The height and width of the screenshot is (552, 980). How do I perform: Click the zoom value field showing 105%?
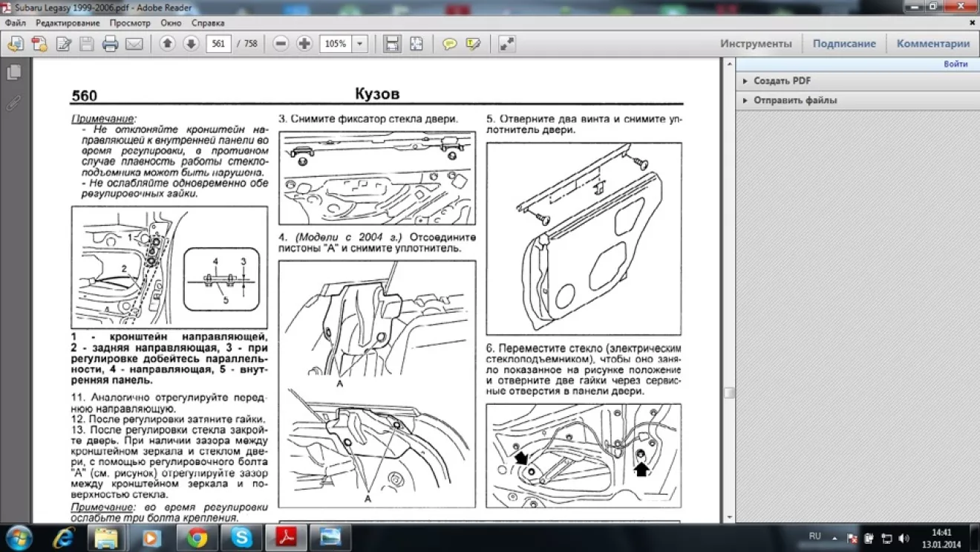coord(336,44)
